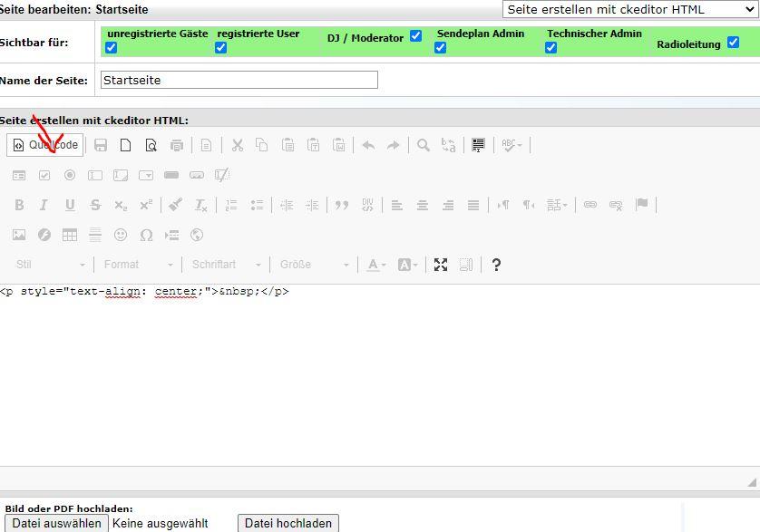Click the Insert table icon
This screenshot has width=760, height=532.
pos(70,236)
